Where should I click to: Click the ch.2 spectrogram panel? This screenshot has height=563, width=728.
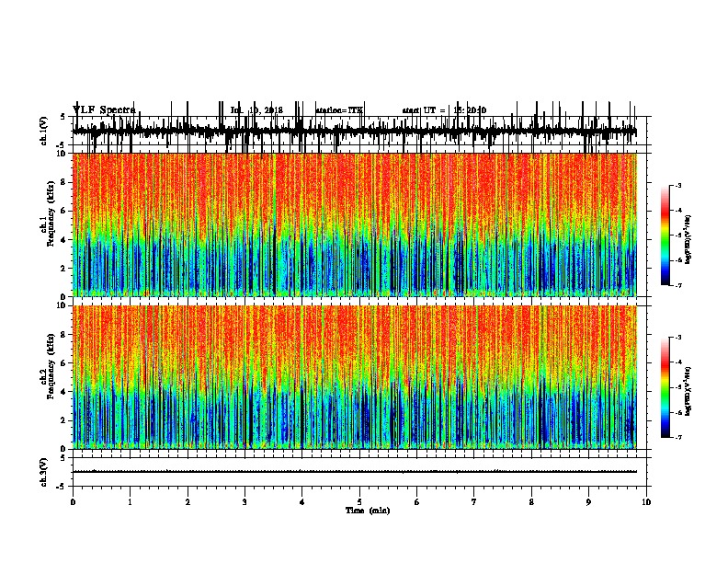[x=354, y=377]
